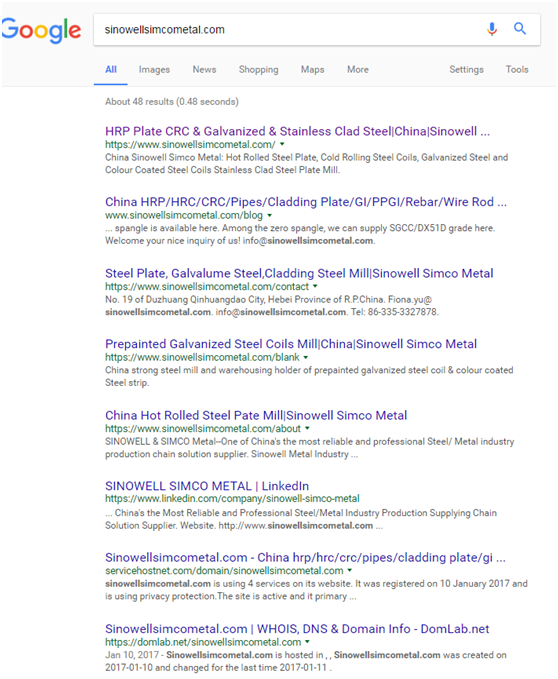Click the snippet starting 'Jan 10, 2017'
Screen dimensions: 558x679
tap(306, 661)
